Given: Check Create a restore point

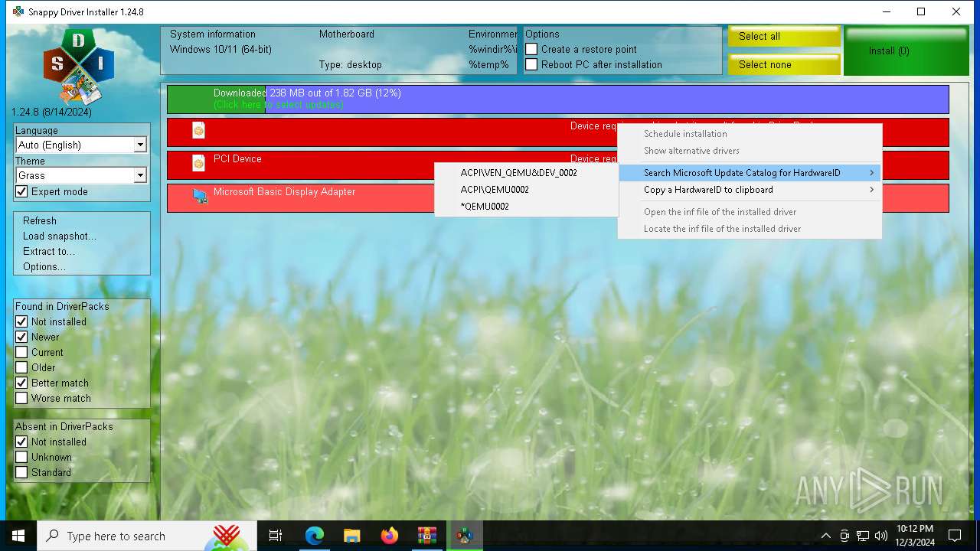Looking at the screenshot, I should click(531, 50).
